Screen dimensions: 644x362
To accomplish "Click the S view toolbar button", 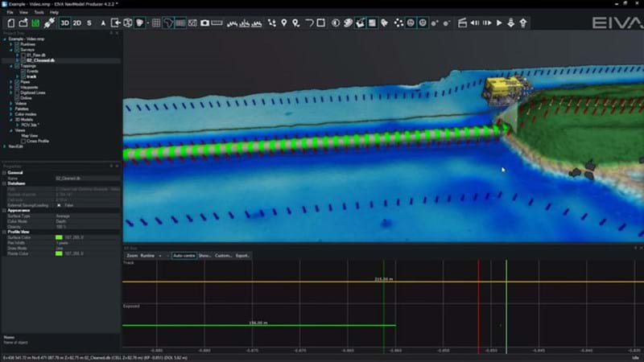I will coord(89,23).
